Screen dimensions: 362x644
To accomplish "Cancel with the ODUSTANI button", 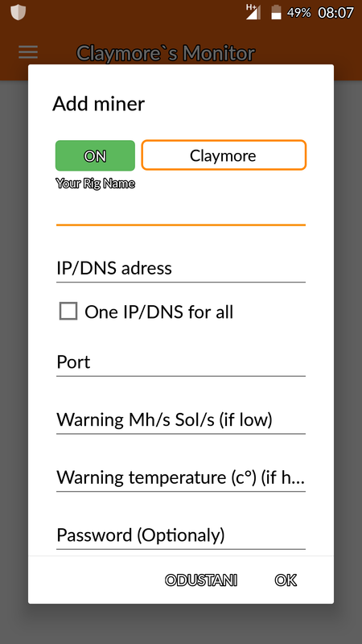I will (201, 580).
